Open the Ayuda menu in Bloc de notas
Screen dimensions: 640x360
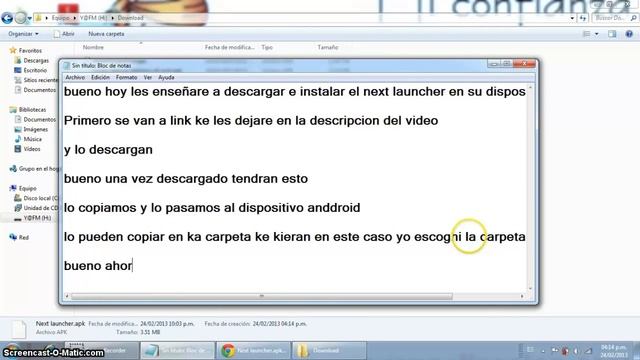point(166,78)
